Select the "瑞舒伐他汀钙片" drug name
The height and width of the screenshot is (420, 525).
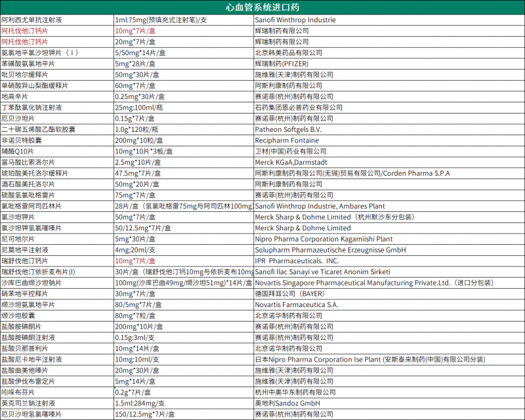tap(25, 261)
